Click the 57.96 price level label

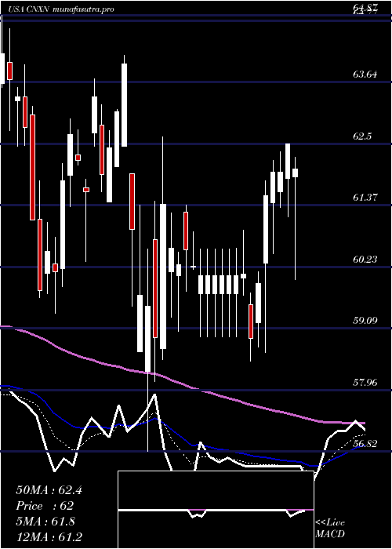pyautogui.click(x=365, y=383)
